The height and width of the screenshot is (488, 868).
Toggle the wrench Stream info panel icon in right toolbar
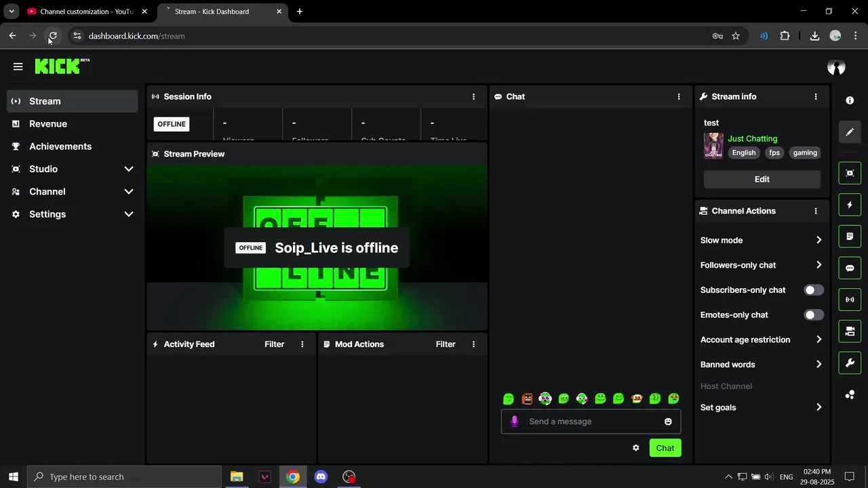click(x=850, y=363)
